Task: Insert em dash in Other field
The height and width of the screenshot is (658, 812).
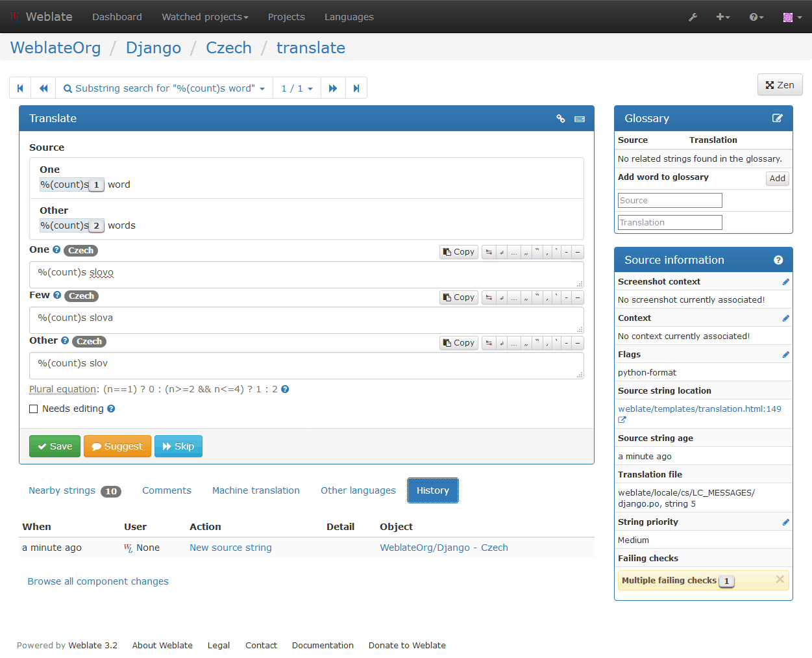Action: [578, 343]
